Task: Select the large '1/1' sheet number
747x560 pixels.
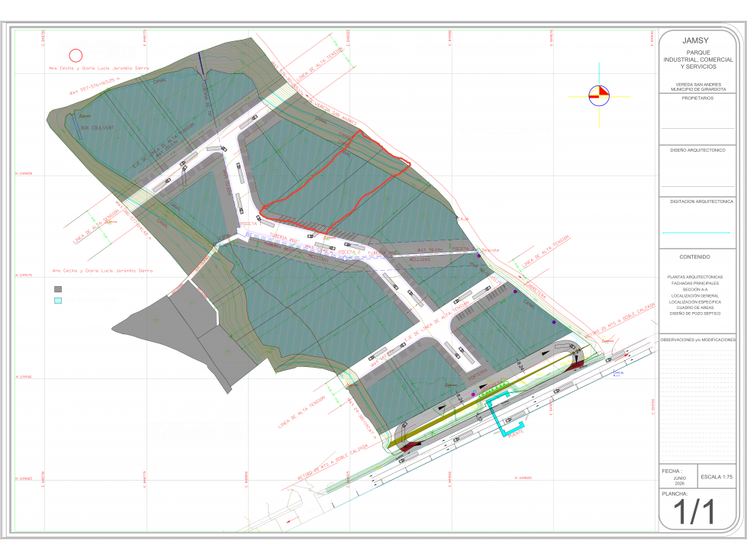Action: click(694, 512)
